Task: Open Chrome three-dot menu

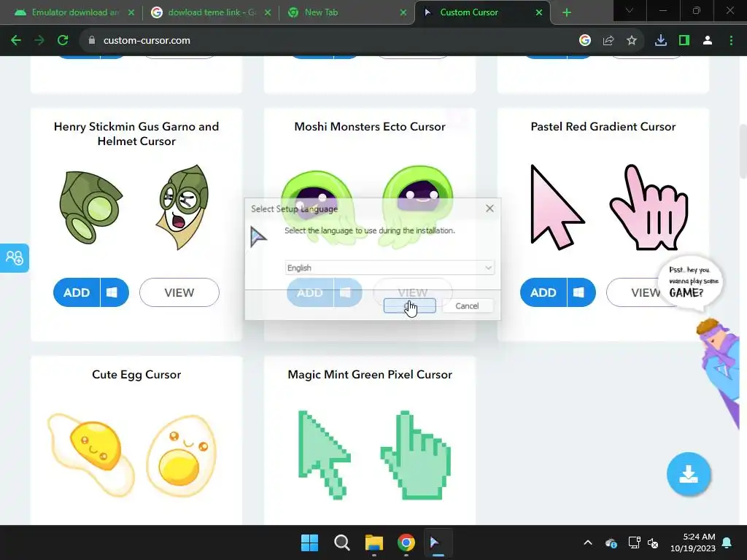Action: pos(731,41)
